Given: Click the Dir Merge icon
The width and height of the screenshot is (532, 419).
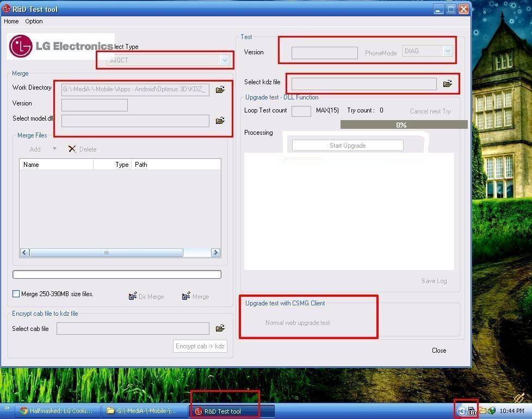Looking at the screenshot, I should tap(133, 296).
